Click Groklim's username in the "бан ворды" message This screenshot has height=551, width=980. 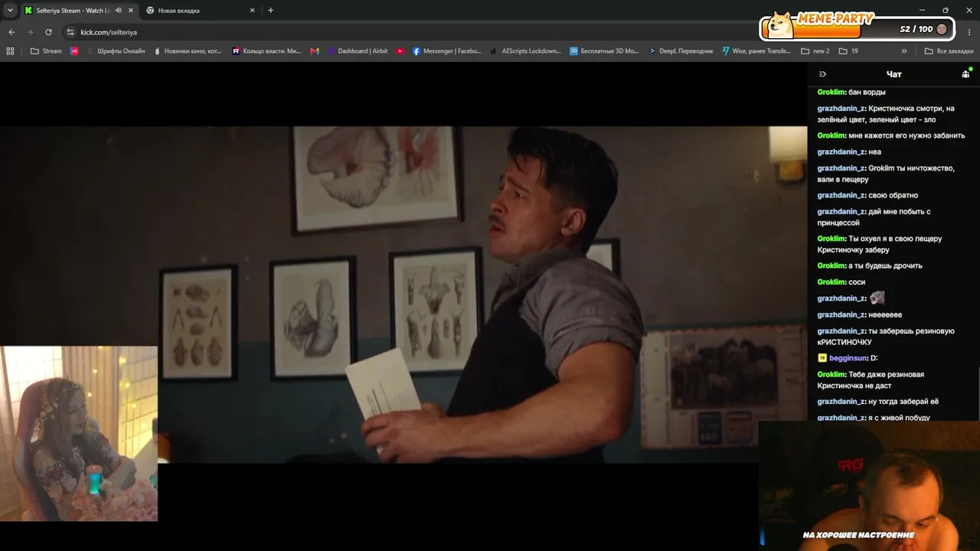click(x=831, y=92)
